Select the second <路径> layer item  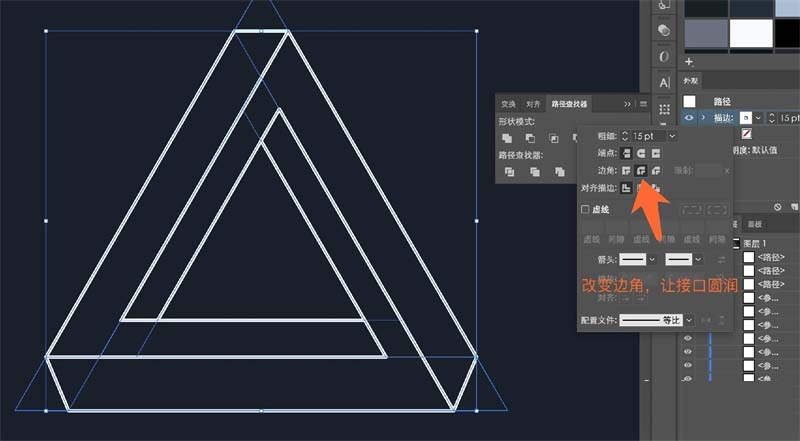pos(770,271)
